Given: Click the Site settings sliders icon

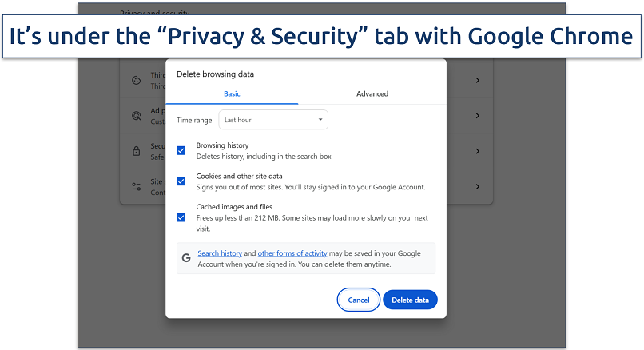Looking at the screenshot, I should pos(136,186).
